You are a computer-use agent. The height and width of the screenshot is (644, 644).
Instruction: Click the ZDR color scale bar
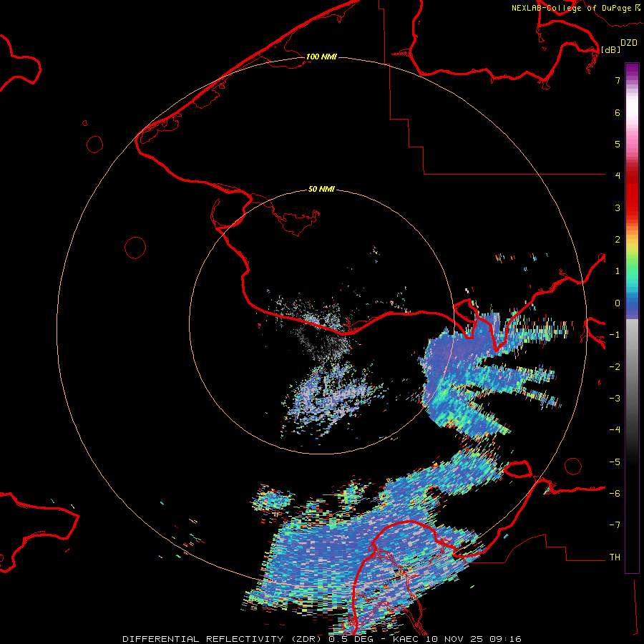632,318
